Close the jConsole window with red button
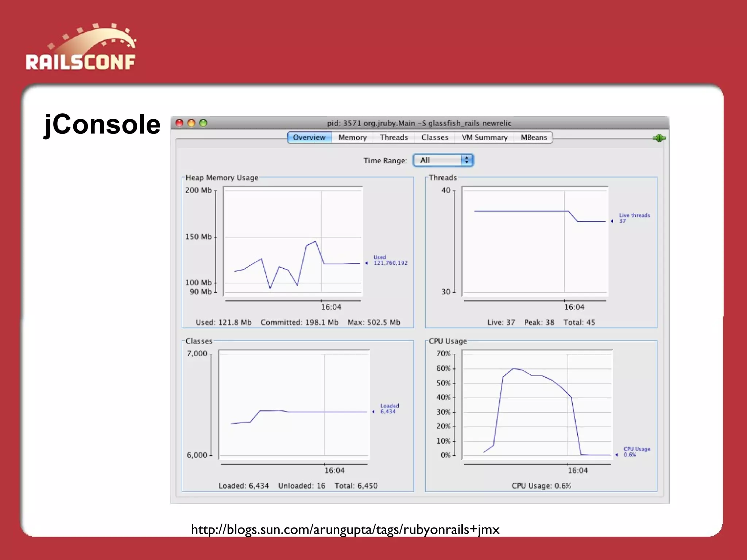Viewport: 747px width, 560px height. [x=179, y=123]
